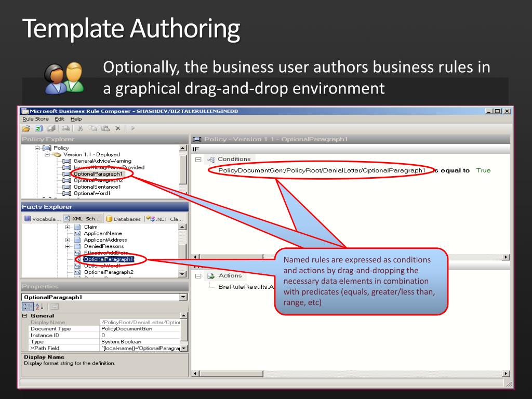
Task: Collapse the Version 1.1 - Deployed node
Action: click(47, 155)
